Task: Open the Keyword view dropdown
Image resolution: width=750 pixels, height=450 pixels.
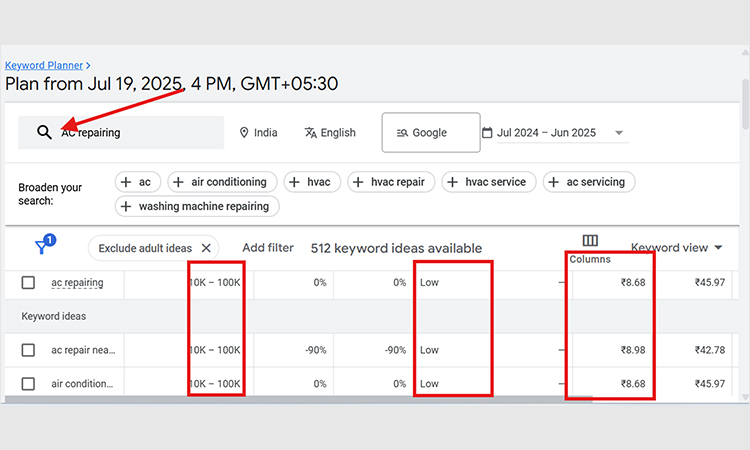Action: pyautogui.click(x=676, y=247)
